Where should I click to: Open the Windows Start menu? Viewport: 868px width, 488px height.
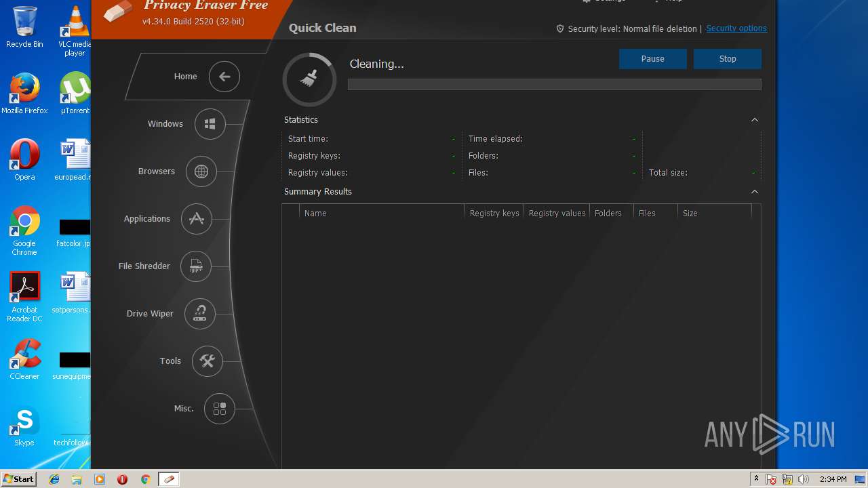[x=19, y=479]
